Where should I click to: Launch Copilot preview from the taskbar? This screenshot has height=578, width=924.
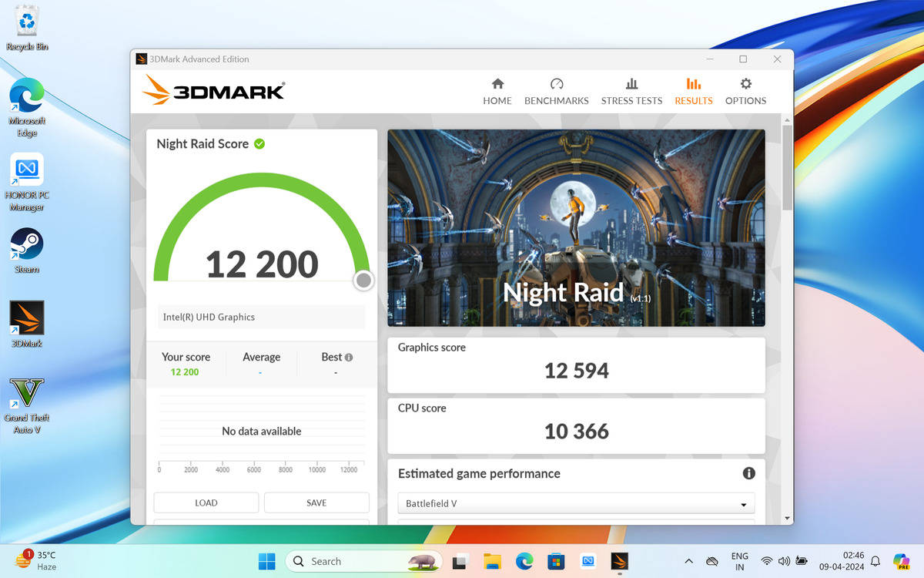[x=901, y=561]
